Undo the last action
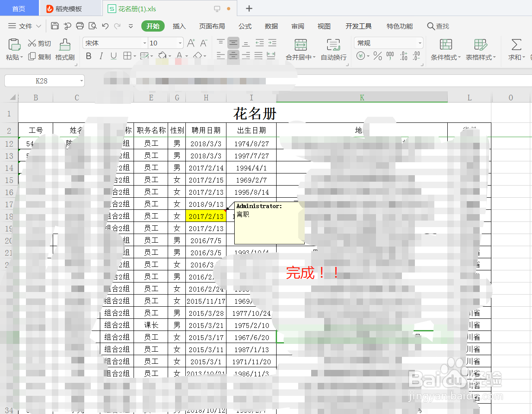Screen dimensions: 532x414 tap(105, 26)
